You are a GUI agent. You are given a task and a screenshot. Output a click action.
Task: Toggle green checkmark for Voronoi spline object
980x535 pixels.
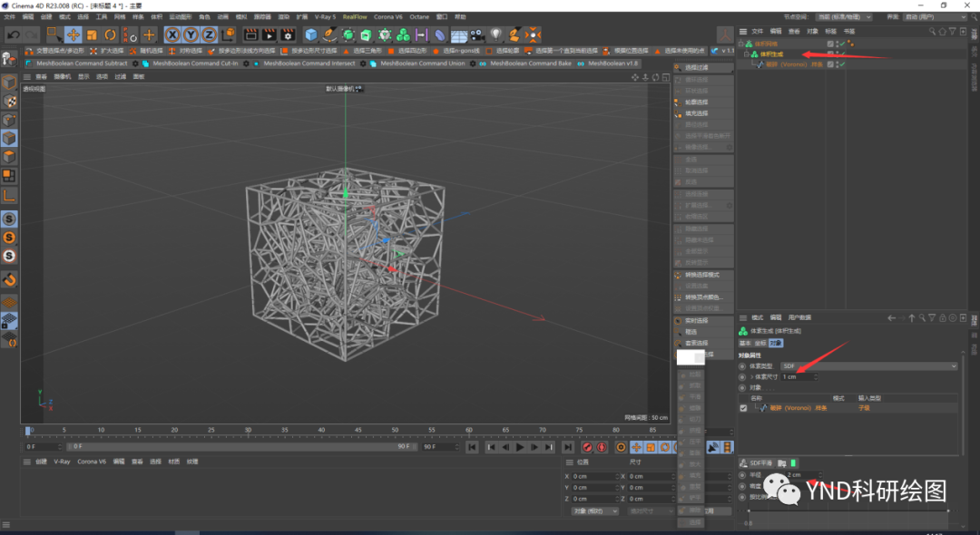click(x=842, y=64)
